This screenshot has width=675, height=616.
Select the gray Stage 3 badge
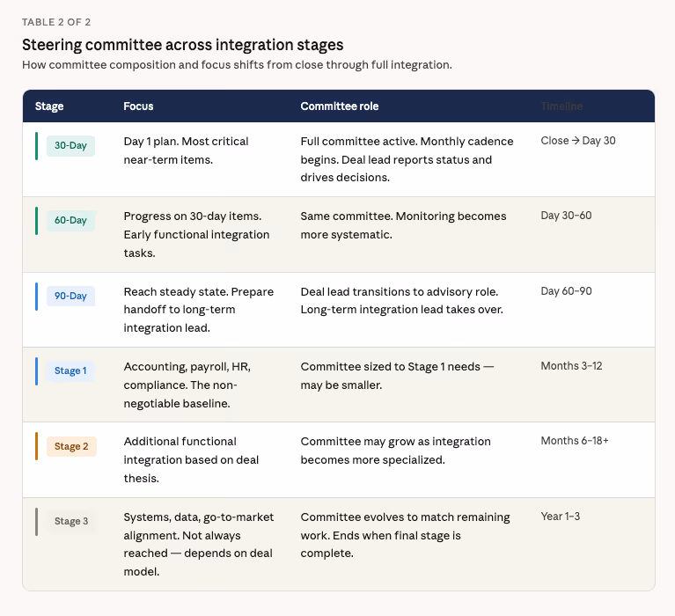click(x=71, y=522)
